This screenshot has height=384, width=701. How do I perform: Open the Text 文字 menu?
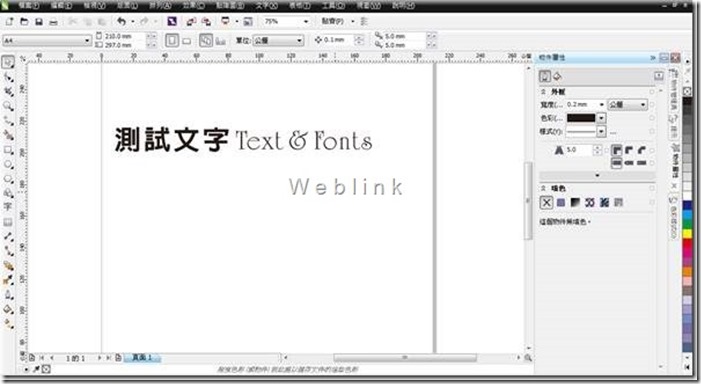(266, 5)
